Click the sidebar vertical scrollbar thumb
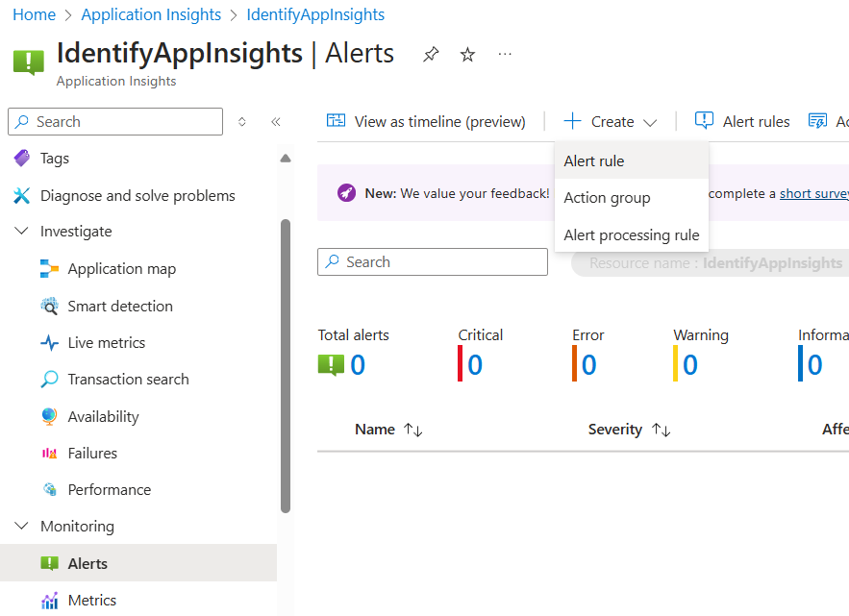 pyautogui.click(x=286, y=365)
